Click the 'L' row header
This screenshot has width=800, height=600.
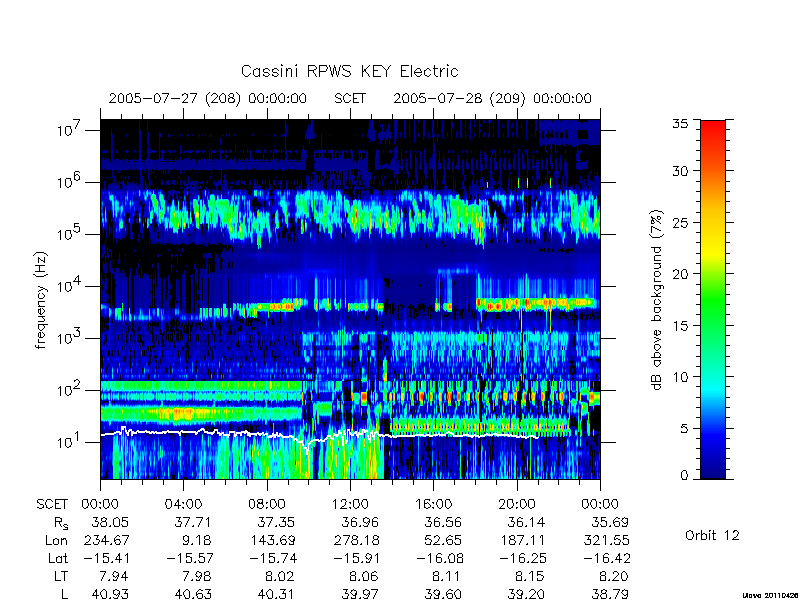click(64, 594)
